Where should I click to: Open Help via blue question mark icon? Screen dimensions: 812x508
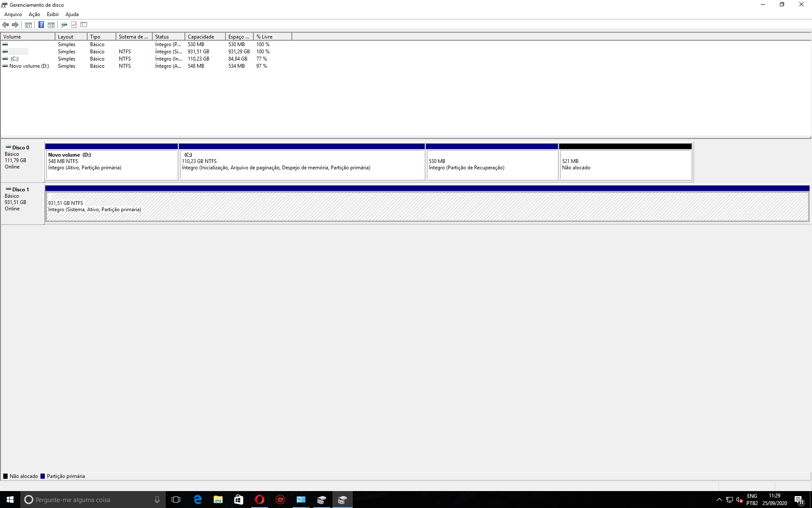[x=41, y=25]
